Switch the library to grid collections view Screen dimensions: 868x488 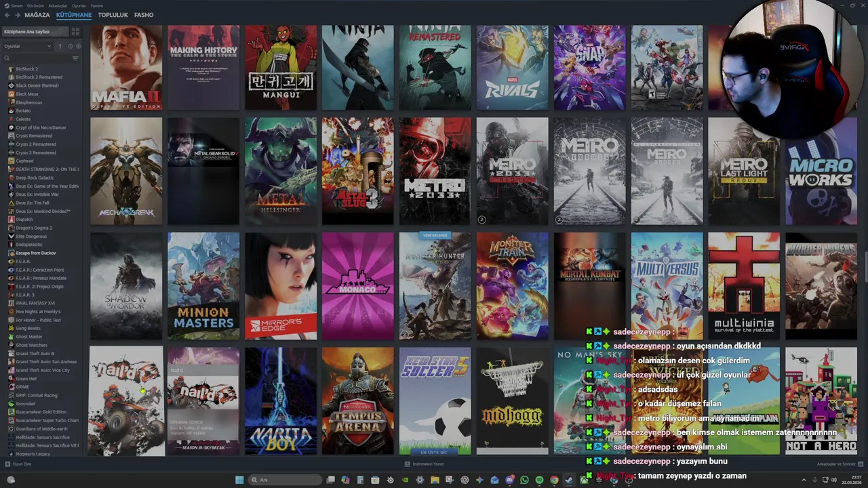click(x=75, y=31)
